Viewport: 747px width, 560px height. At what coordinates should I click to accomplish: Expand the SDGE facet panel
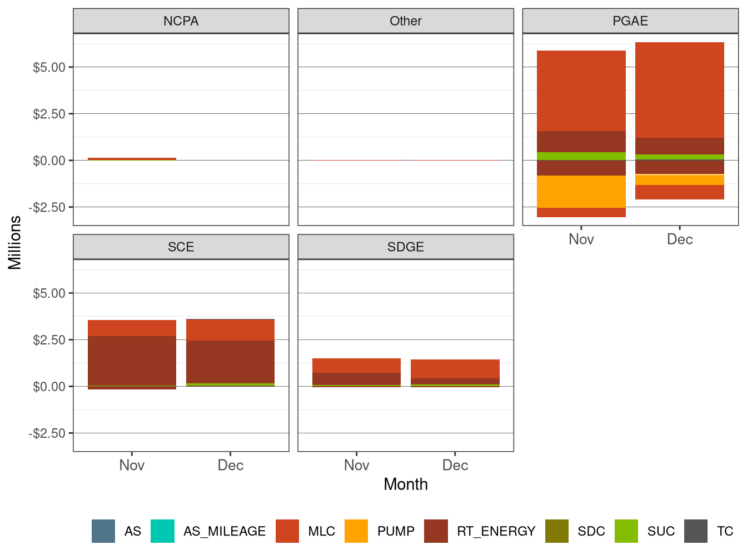click(405, 247)
